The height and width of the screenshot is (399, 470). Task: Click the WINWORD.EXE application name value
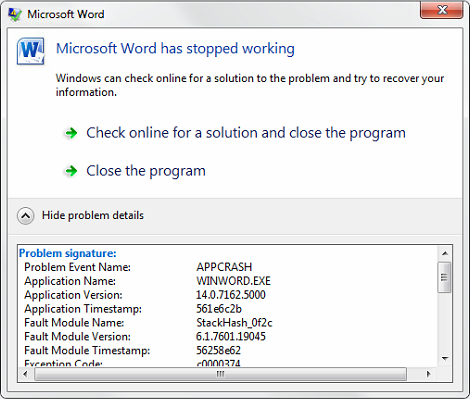pos(233,281)
